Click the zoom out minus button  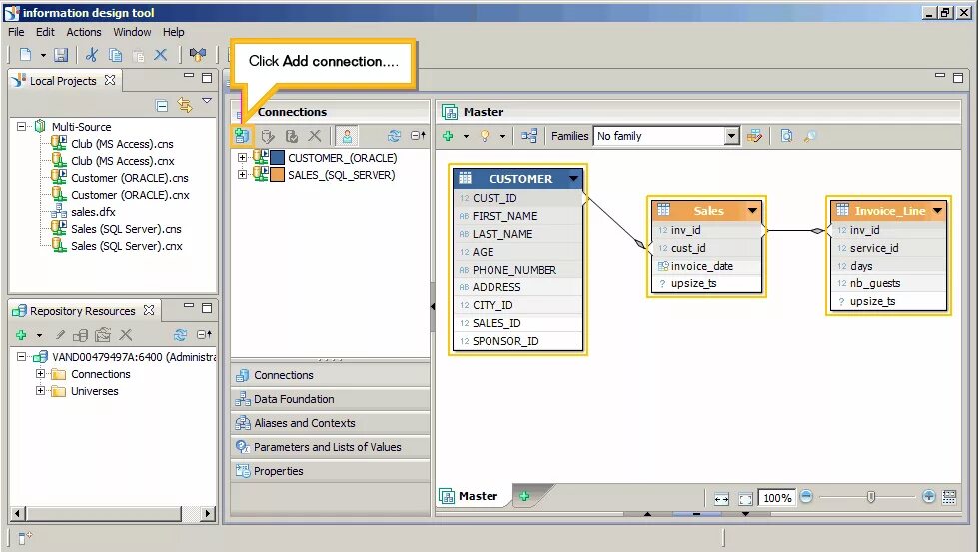click(x=806, y=496)
